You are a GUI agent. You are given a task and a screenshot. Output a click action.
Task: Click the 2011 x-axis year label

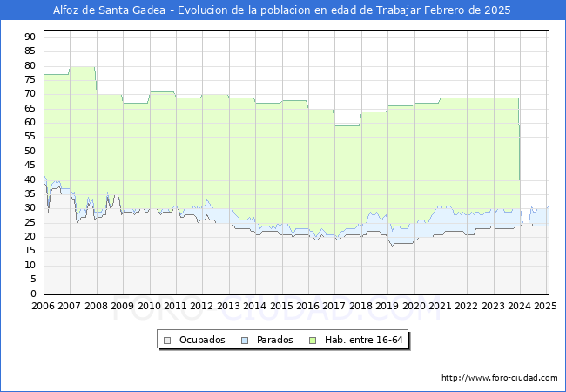tap(175, 306)
